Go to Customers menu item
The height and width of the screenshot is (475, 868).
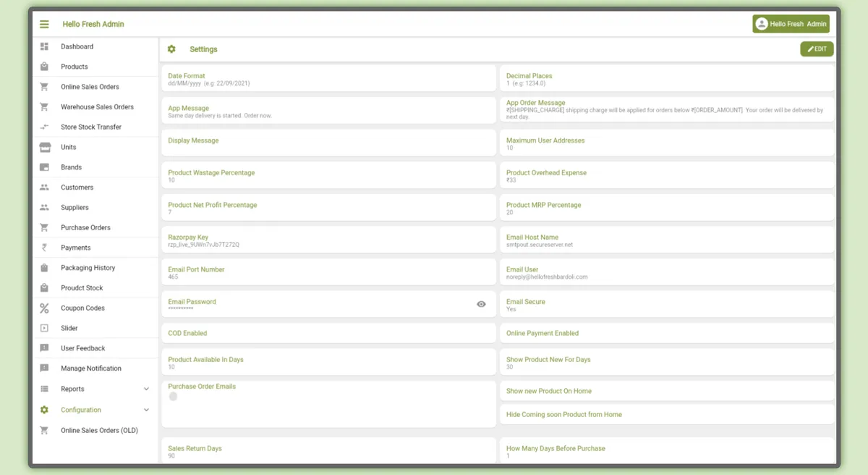pos(95,188)
